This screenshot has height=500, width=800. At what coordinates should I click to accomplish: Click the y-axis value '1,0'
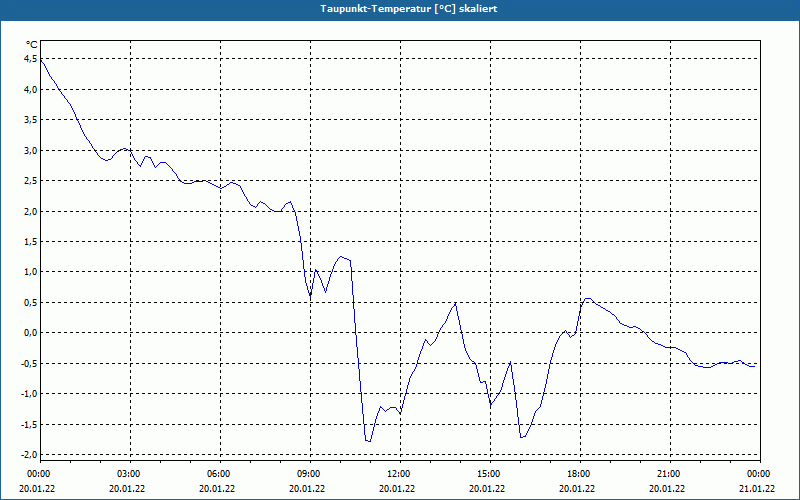[x=31, y=272]
